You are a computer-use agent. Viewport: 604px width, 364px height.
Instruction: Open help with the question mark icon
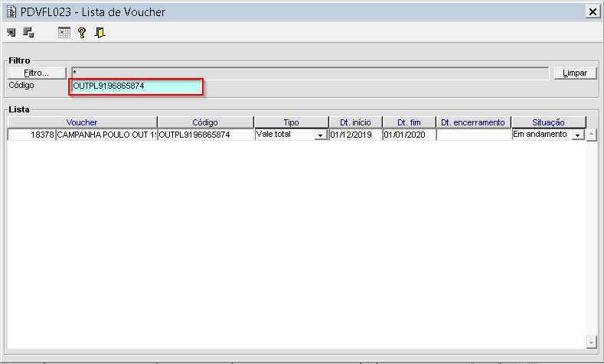tap(82, 33)
